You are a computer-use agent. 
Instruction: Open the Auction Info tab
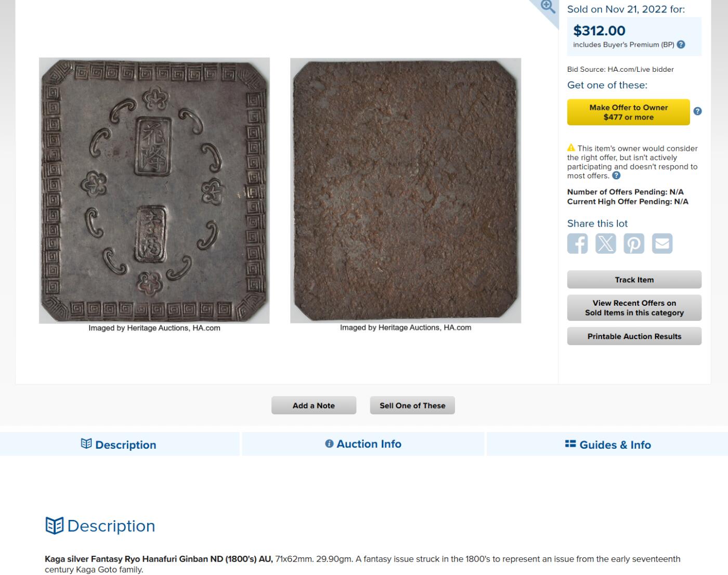click(x=363, y=444)
